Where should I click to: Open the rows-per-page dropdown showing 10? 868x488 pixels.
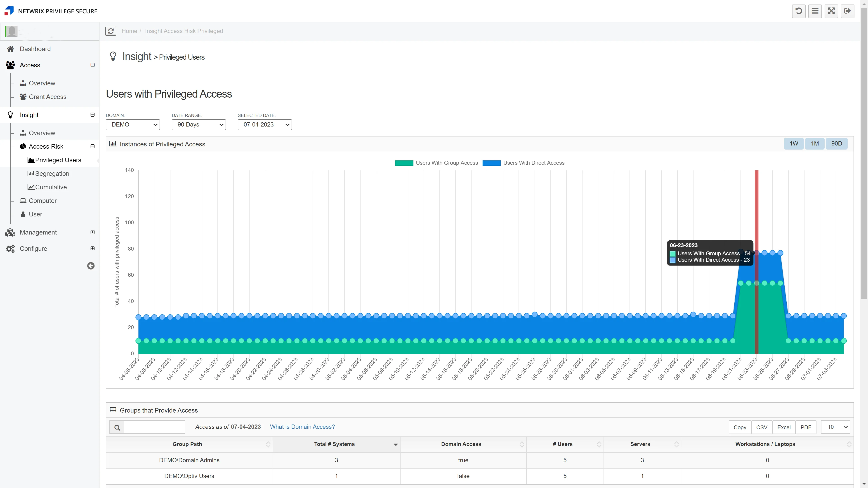(836, 427)
